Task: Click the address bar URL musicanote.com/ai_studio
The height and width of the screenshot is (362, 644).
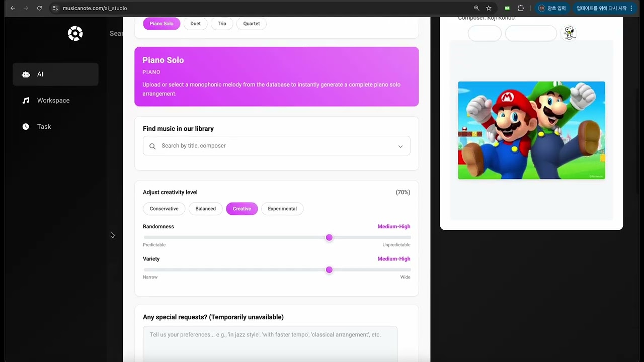Action: pyautogui.click(x=95, y=8)
